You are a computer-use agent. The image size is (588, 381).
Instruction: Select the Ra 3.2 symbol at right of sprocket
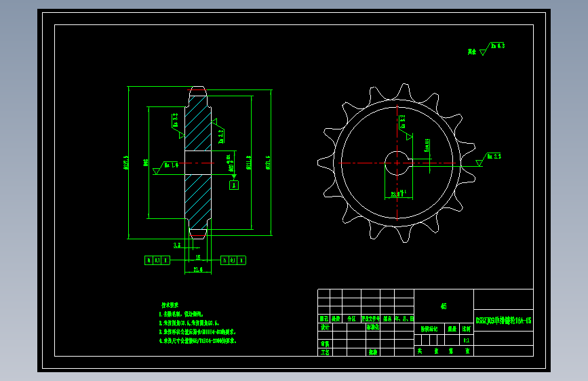pos(488,159)
